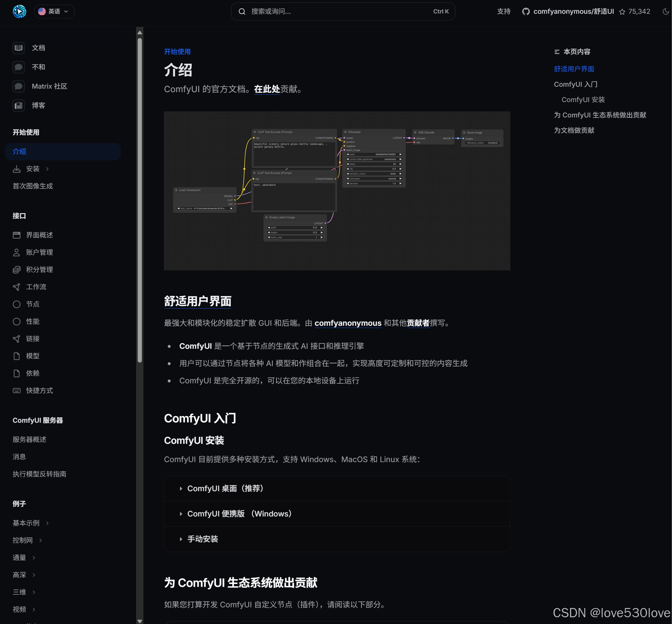The width and height of the screenshot is (672, 624).
Task: Open 账户管理 sidebar item
Action: click(x=39, y=252)
